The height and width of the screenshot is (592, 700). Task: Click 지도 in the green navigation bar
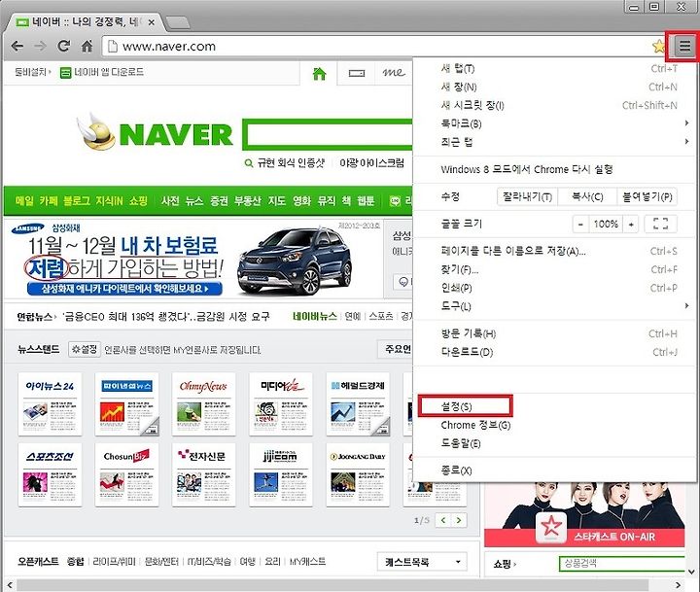(x=277, y=201)
